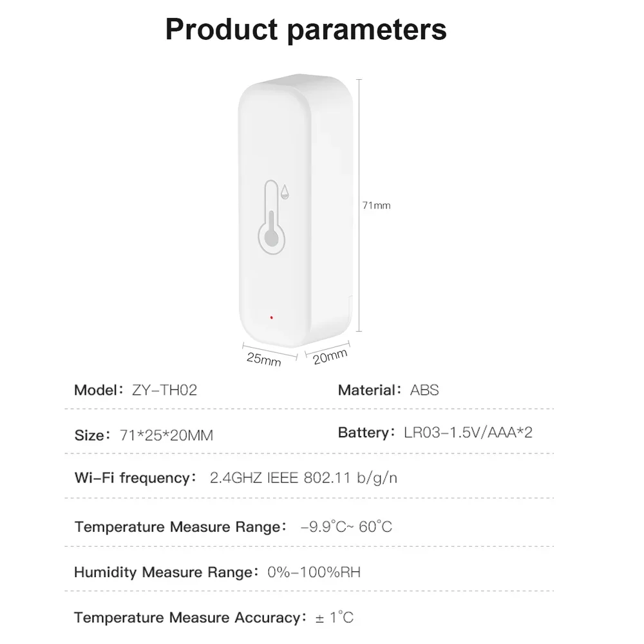Screen dimensions: 644x644
Task: Click the round thermometer bulb symbol
Action: (271, 237)
